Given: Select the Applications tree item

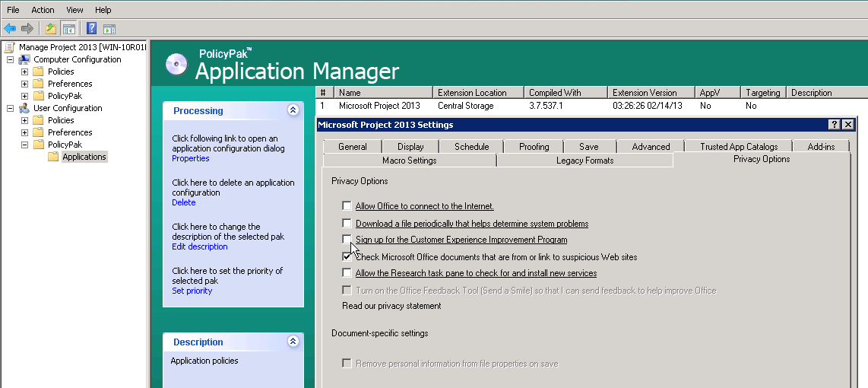Looking at the screenshot, I should tap(84, 157).
